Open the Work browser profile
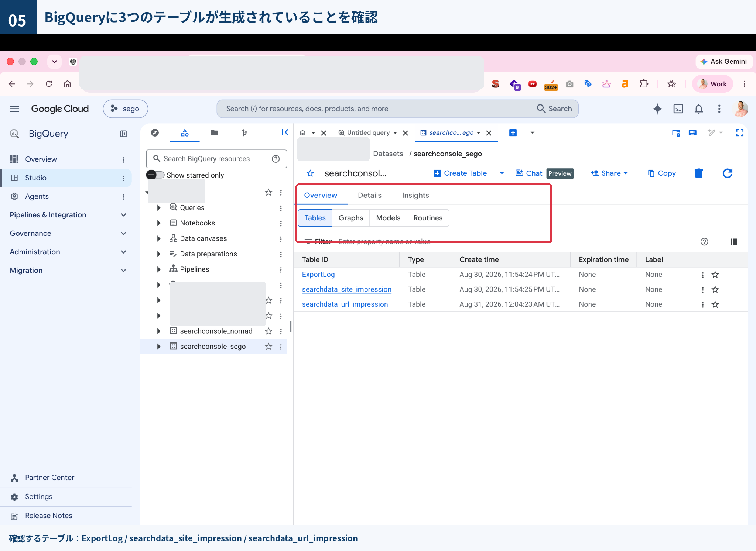 click(x=712, y=84)
